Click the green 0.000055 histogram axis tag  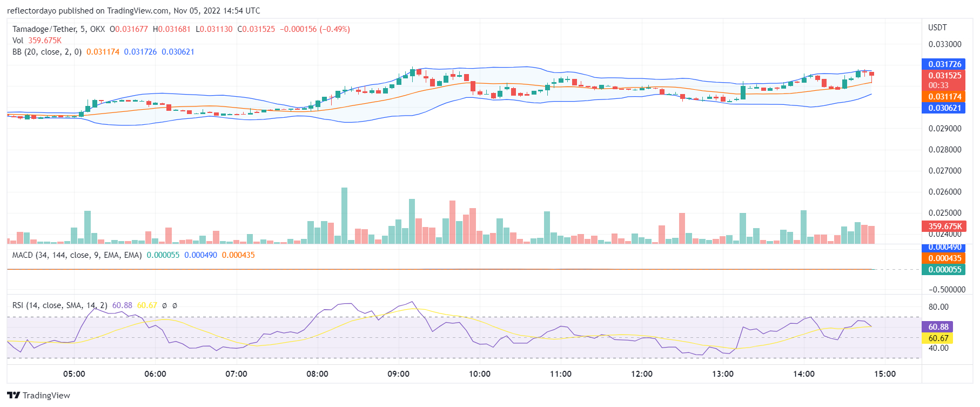point(944,270)
